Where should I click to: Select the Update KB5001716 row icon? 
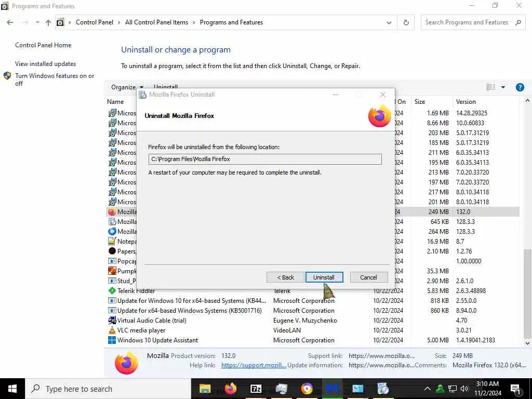pyautogui.click(x=112, y=311)
